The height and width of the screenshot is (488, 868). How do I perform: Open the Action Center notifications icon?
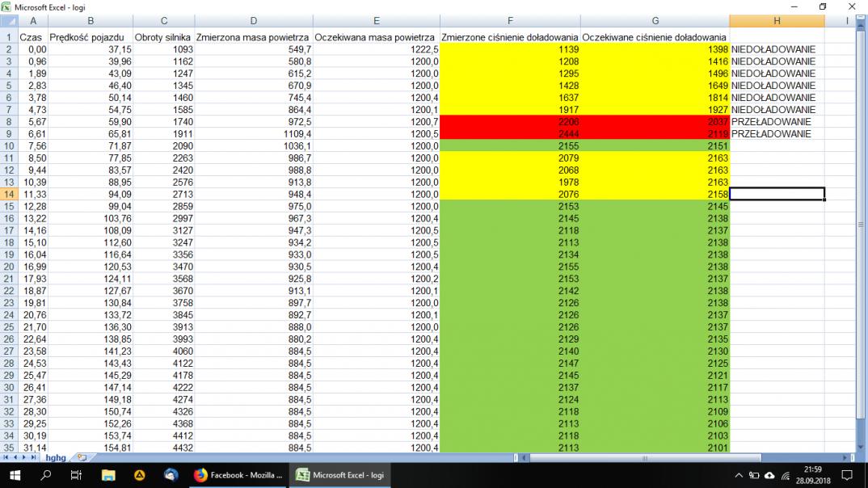click(847, 475)
